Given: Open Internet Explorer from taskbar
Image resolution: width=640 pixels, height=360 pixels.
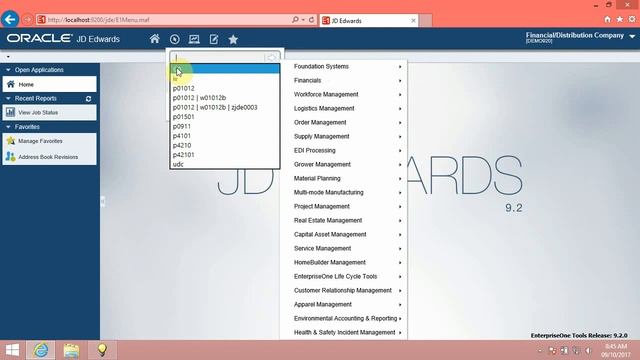Looking at the screenshot, I should coord(41,350).
